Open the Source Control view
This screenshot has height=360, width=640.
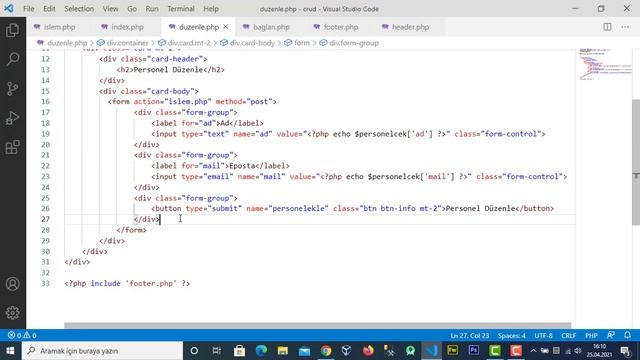tap(13, 89)
